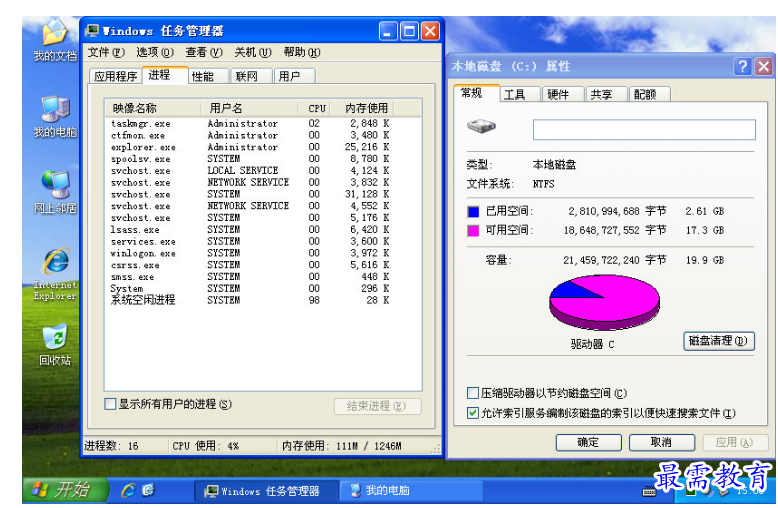The image size is (778, 508).
Task: Click the IE quick launch icon in taskbar
Action: click(x=128, y=491)
